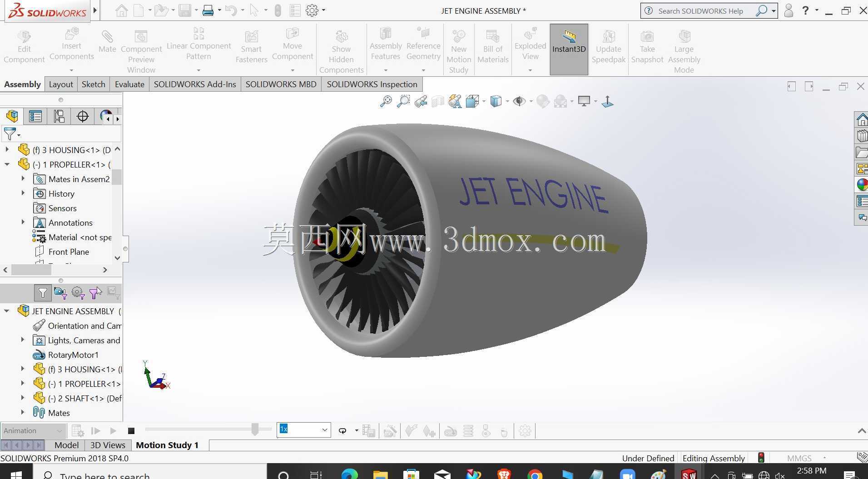Image resolution: width=868 pixels, height=479 pixels.
Task: Select the Front Plane item
Action: (68, 252)
